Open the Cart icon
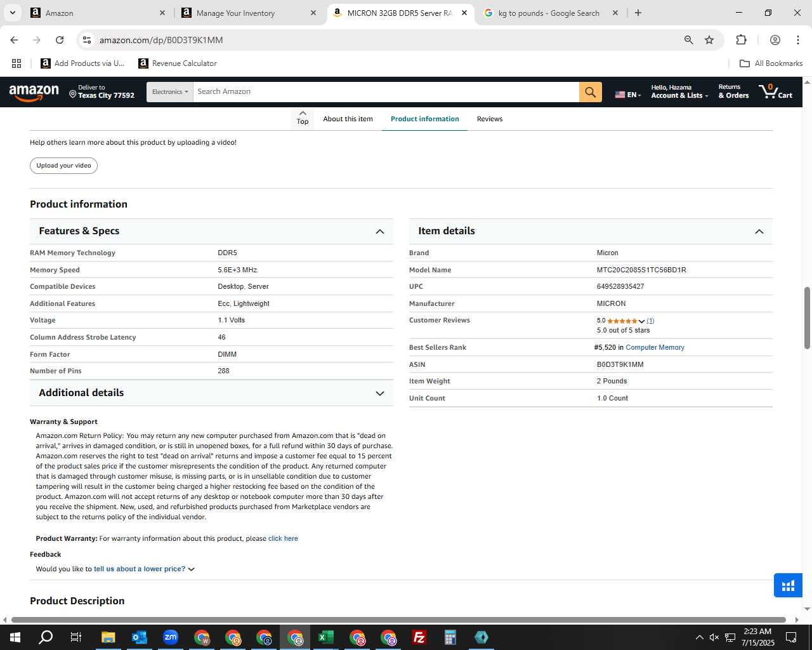The height and width of the screenshot is (650, 812). click(775, 92)
